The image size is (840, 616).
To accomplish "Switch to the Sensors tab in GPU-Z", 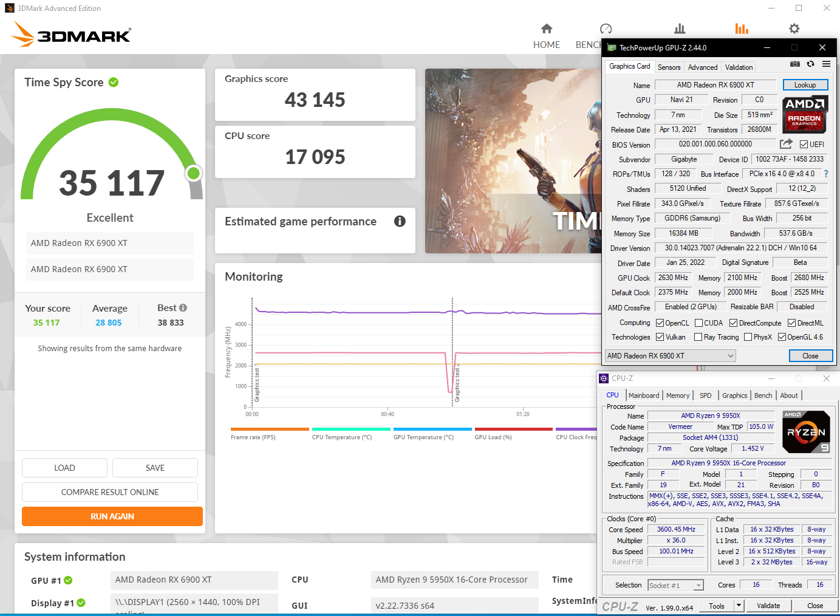I will (x=669, y=67).
